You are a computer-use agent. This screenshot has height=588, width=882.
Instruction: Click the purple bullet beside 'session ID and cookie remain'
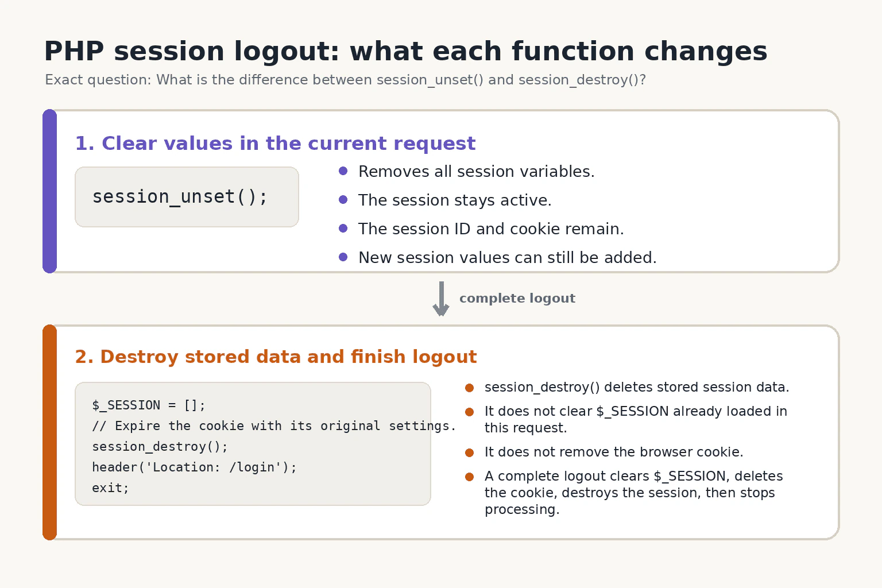pyautogui.click(x=343, y=228)
